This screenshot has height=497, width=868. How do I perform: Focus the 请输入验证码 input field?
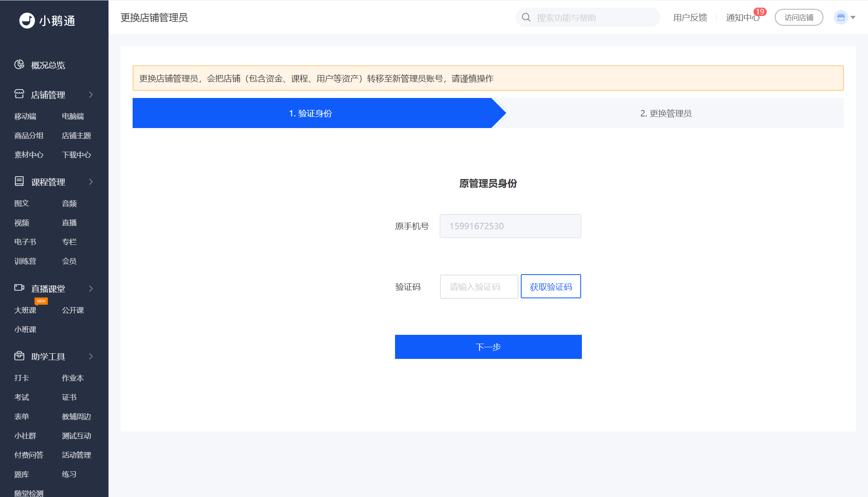point(479,287)
